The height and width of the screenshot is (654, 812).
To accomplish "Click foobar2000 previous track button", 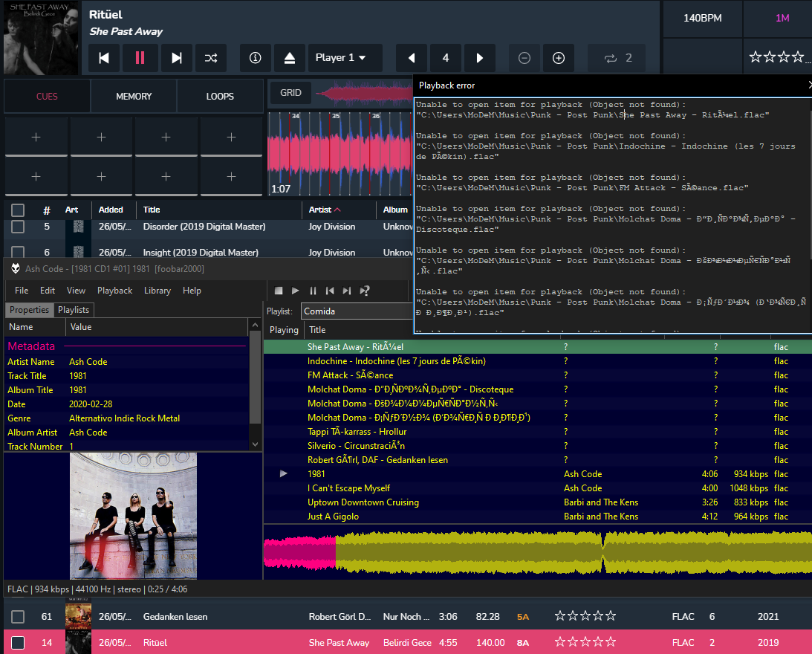I will 330,291.
